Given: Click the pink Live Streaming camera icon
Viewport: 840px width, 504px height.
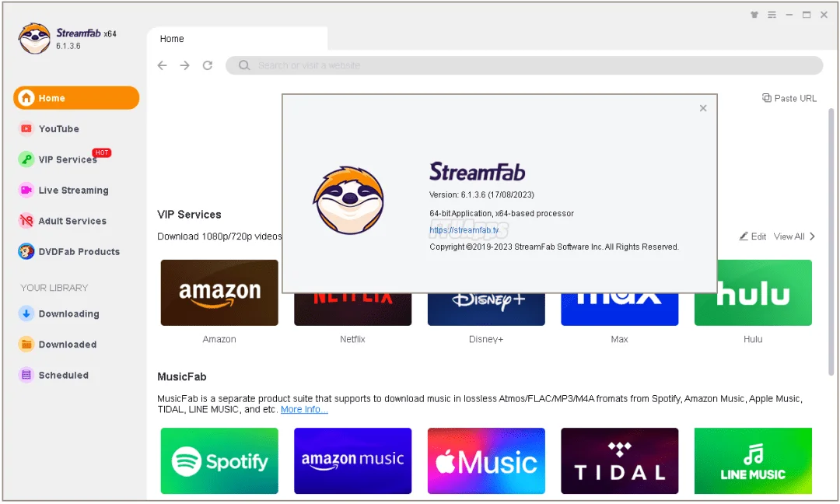Looking at the screenshot, I should (26, 190).
